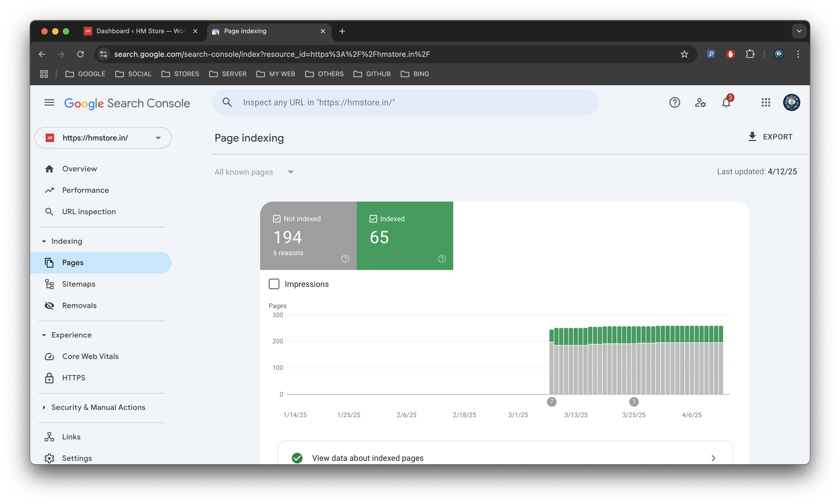Uncheck the Not indexed checkbox
This screenshot has height=504, width=840.
(277, 219)
